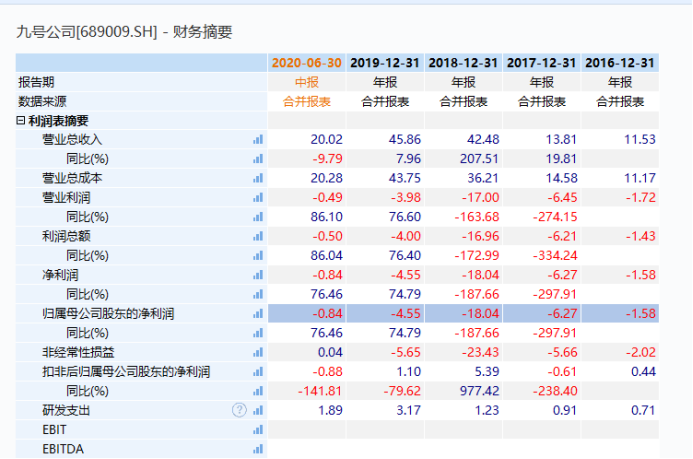Click the EBITDA row label
The image size is (693, 459).
coord(63,449)
